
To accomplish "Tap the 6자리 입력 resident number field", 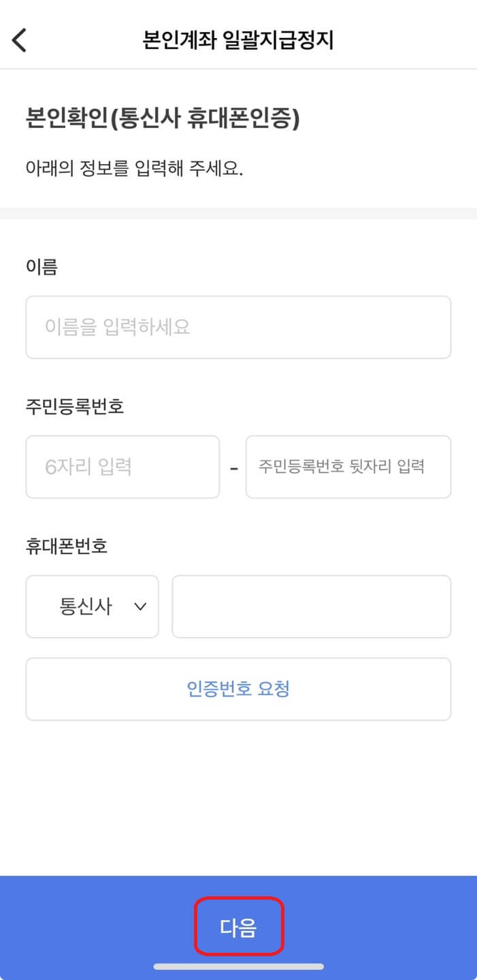I will pyautogui.click(x=122, y=466).
